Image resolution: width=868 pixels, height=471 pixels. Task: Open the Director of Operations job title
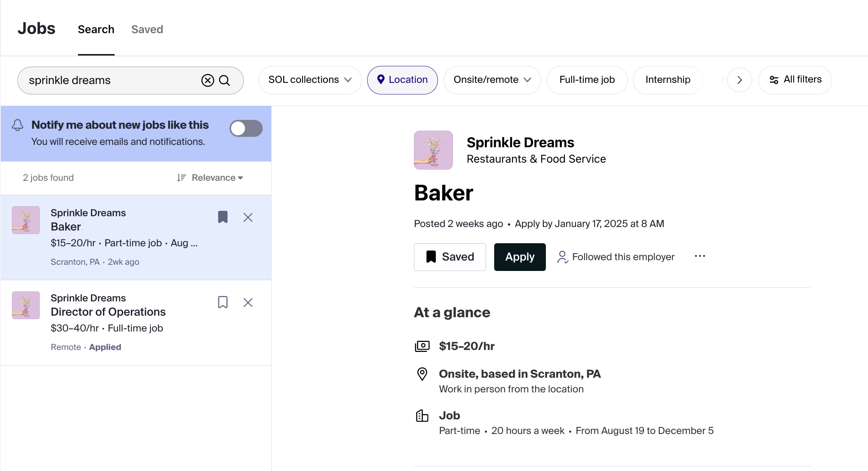point(108,312)
